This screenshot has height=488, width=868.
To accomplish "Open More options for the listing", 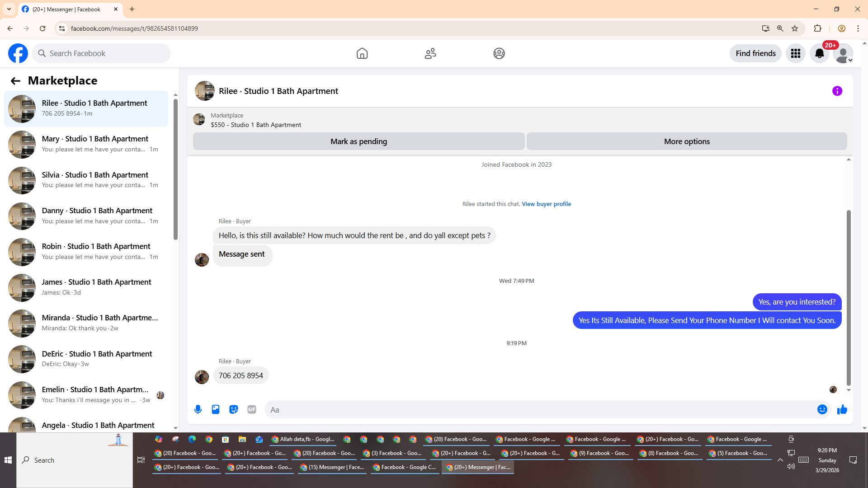I will tap(687, 141).
